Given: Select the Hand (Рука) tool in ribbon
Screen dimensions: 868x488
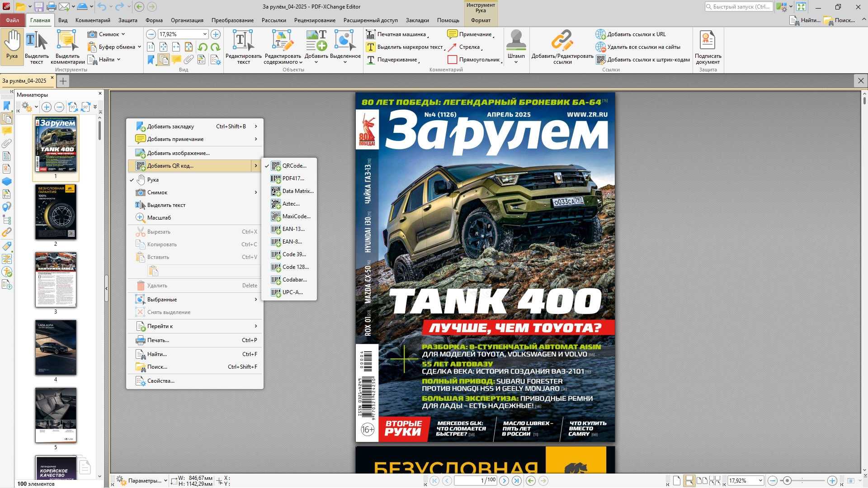Looking at the screenshot, I should click(x=12, y=45).
